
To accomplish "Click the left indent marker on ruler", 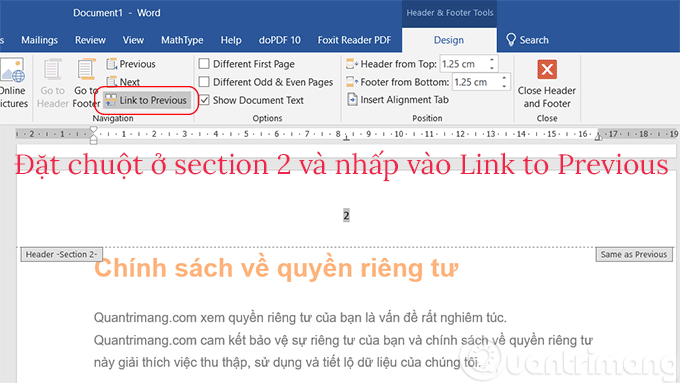I will pyautogui.click(x=93, y=135).
